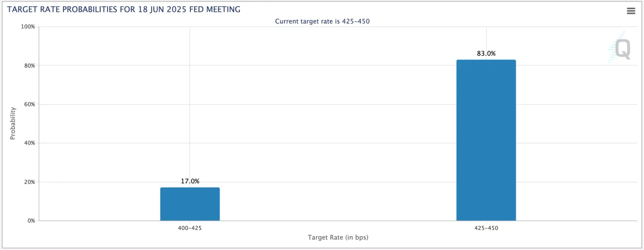Click the Probability y-axis title
The width and height of the screenshot is (644, 250).
[x=13, y=123]
